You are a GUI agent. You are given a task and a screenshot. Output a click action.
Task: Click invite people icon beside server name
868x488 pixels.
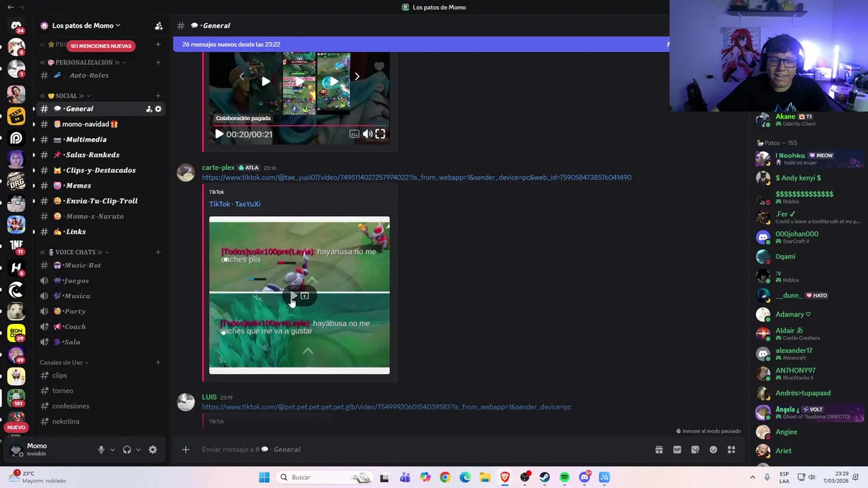159,26
